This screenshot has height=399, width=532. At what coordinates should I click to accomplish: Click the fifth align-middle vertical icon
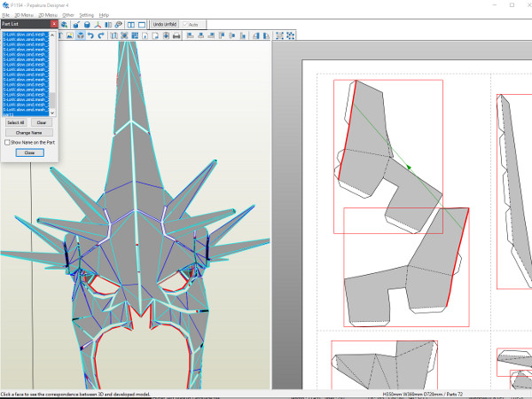coord(232,35)
